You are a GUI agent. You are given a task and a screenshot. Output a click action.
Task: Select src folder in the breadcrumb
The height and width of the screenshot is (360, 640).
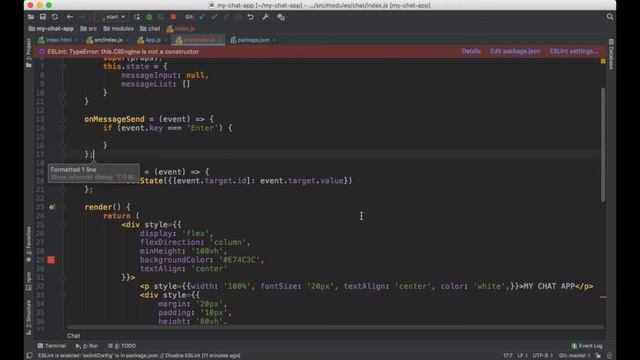coord(89,29)
